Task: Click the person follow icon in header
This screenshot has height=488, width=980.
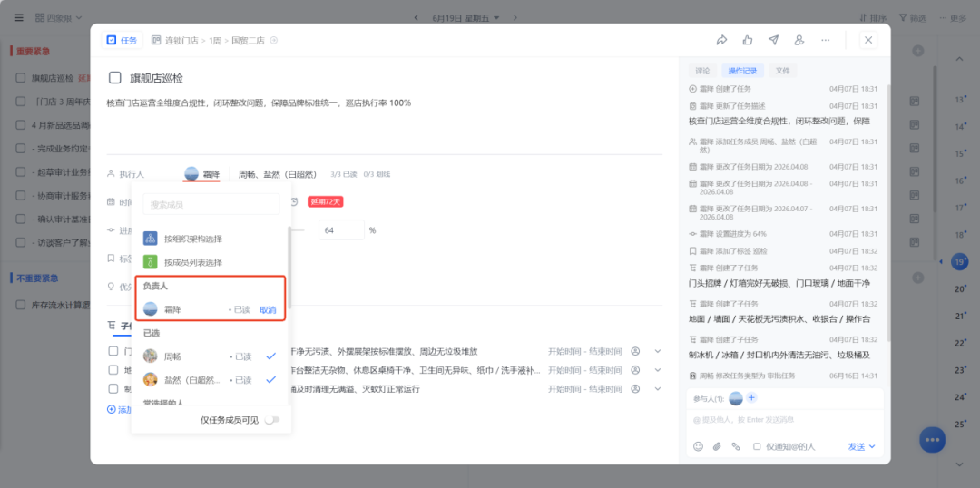Action: point(799,40)
